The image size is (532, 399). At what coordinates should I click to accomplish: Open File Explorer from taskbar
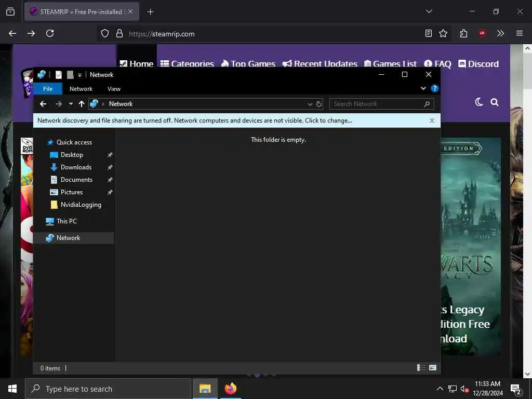(x=205, y=389)
